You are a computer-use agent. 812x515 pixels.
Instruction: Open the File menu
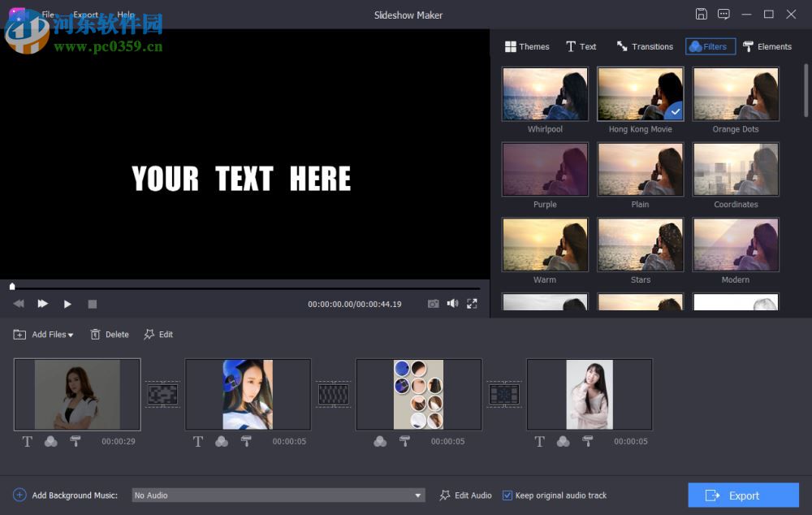tap(47, 14)
